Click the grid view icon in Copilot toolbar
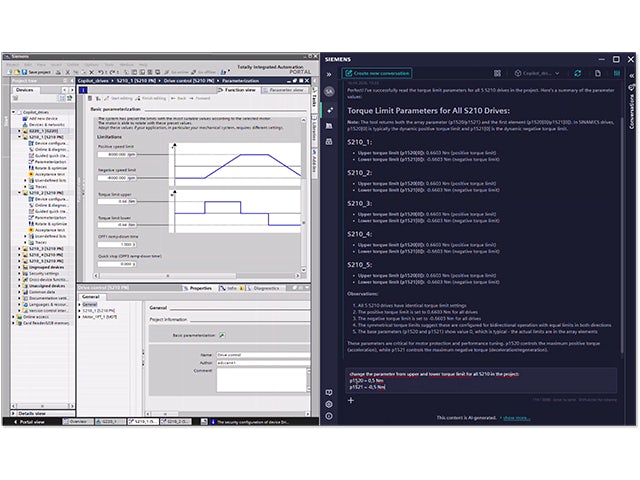This screenshot has height=480, width=640. [x=497, y=73]
